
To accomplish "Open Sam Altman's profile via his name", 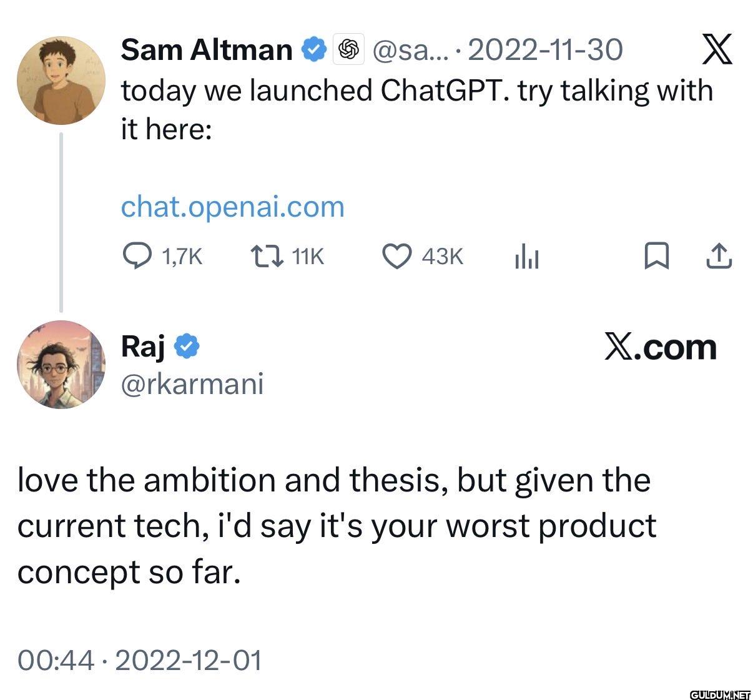I will click(207, 49).
